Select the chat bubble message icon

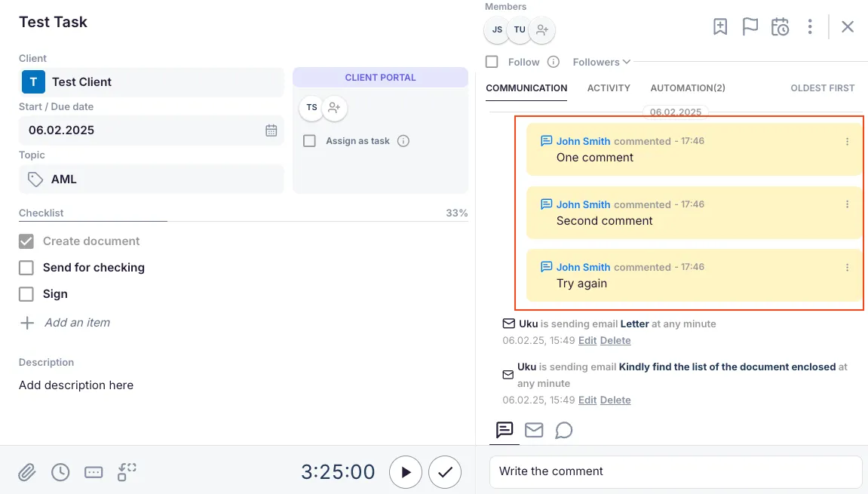pyautogui.click(x=563, y=430)
